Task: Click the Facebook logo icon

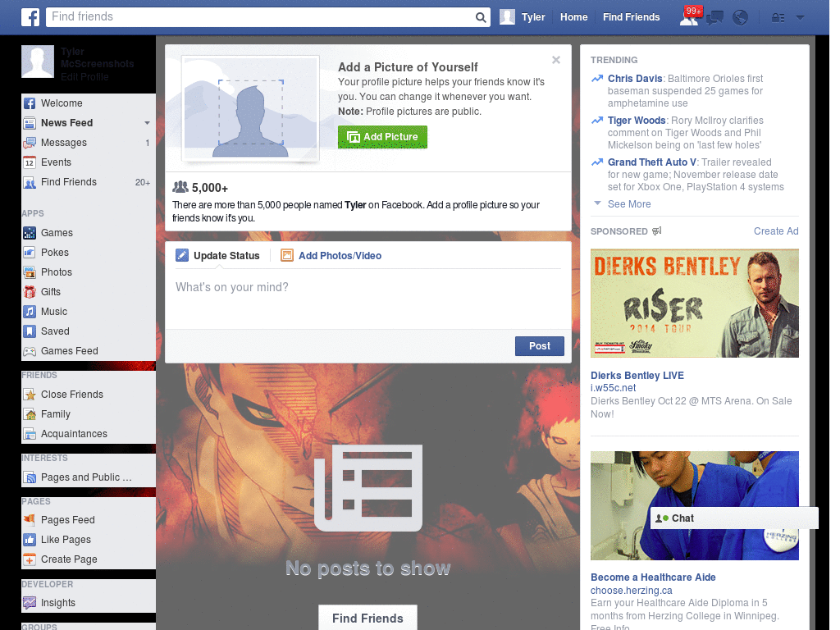Action: tap(30, 17)
